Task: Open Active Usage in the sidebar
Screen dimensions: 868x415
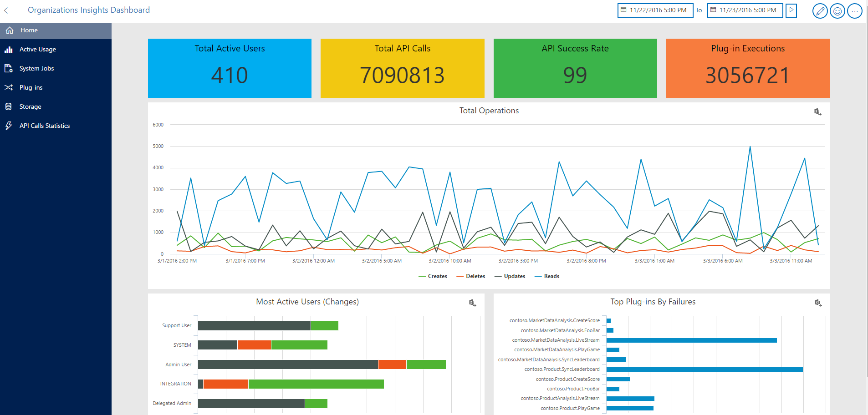Action: pyautogui.click(x=56, y=49)
